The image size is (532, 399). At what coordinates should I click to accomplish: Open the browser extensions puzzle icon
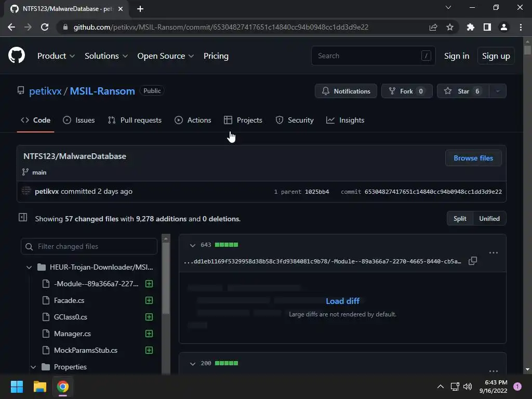470,27
